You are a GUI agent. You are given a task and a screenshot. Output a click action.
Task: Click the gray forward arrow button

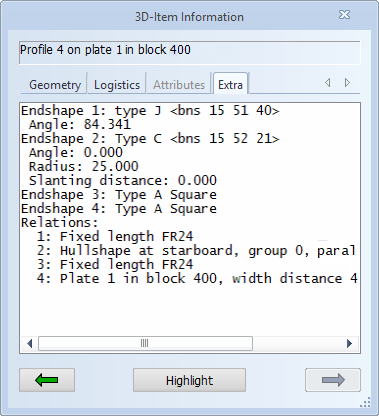coord(333,380)
